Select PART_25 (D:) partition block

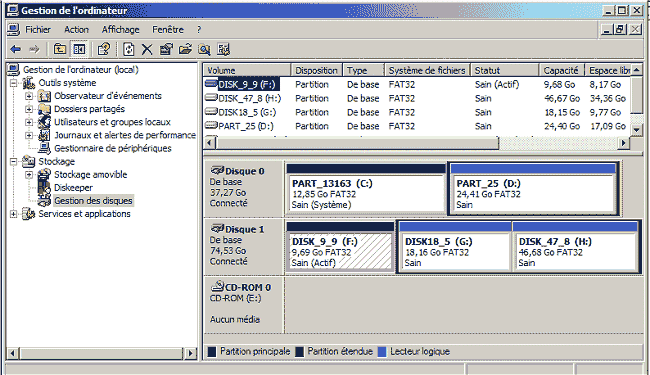click(533, 189)
